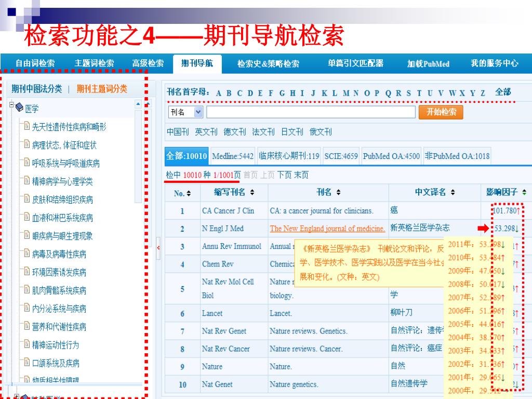Show 全部 journal initials
Image resolution: width=532 pixels, height=399 pixels.
[503, 92]
